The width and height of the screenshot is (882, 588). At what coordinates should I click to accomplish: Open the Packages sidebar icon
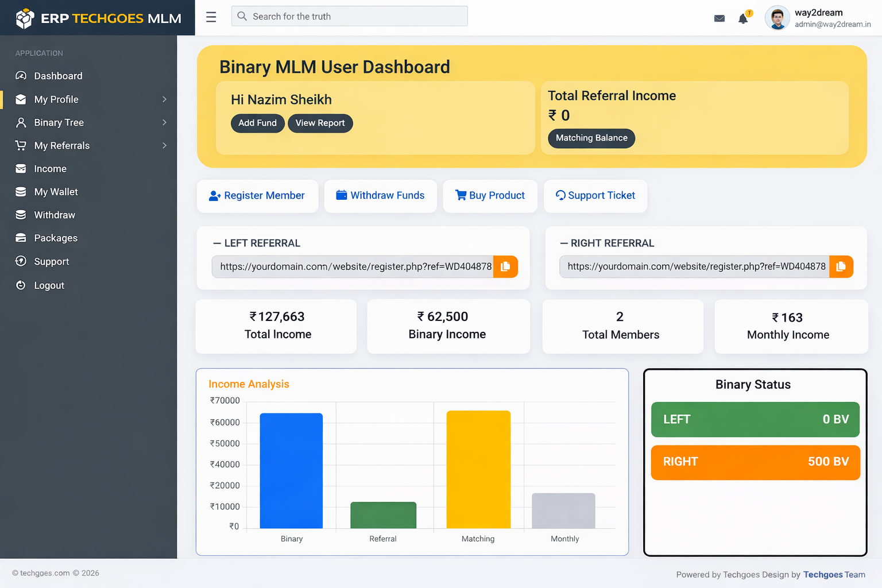coord(21,238)
